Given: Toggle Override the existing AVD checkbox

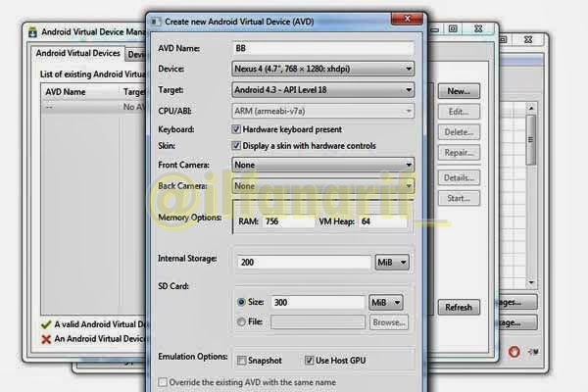Looking at the screenshot, I should (x=163, y=382).
